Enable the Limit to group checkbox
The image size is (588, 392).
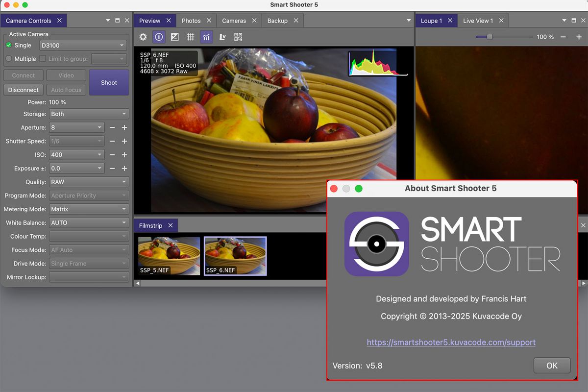[43, 59]
